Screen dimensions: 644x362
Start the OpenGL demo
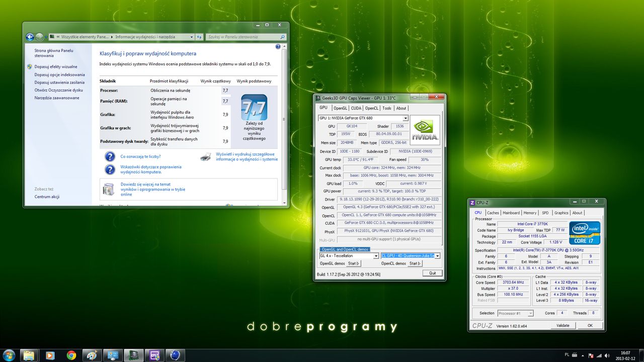tap(354, 263)
